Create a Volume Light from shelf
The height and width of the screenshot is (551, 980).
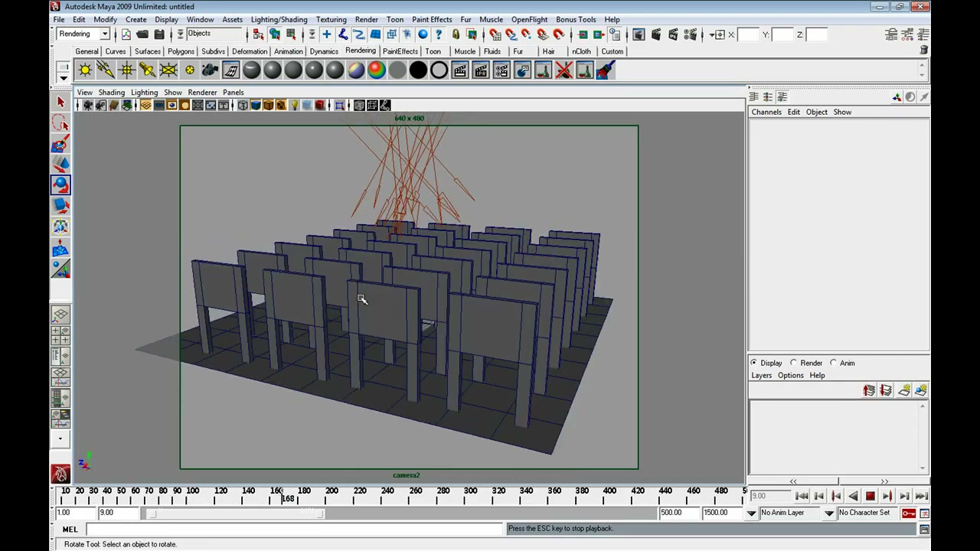(189, 70)
